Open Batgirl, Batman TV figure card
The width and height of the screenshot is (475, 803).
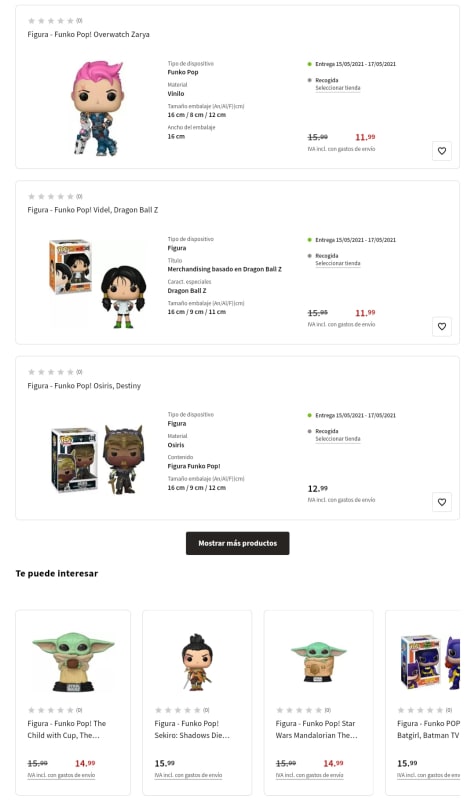423,703
